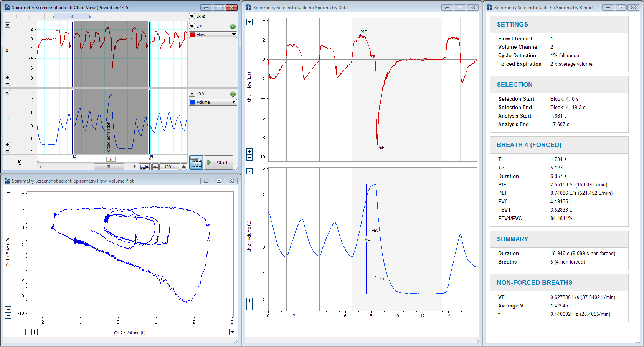Click the Chart View horizontal scrollbar thumb
Viewport: 644px width, 347px height.
pos(109,167)
